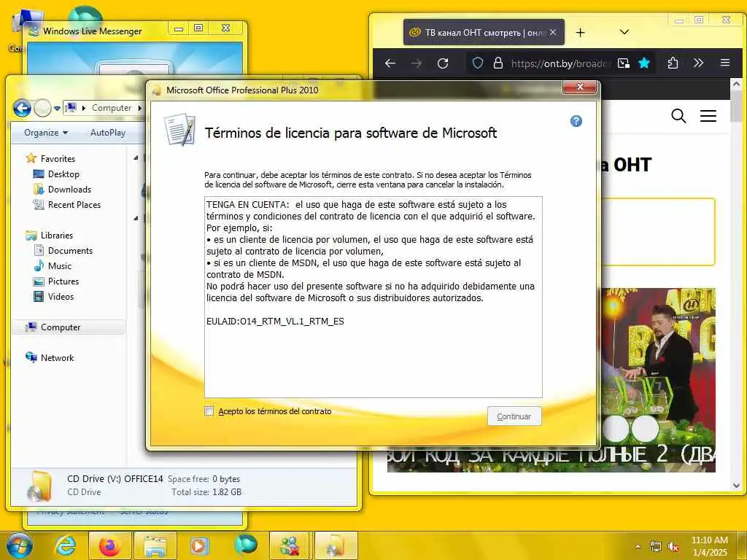This screenshot has height=560, width=747.
Task: Click the taskbar clock showing 11:10 AM
Action: (709, 546)
